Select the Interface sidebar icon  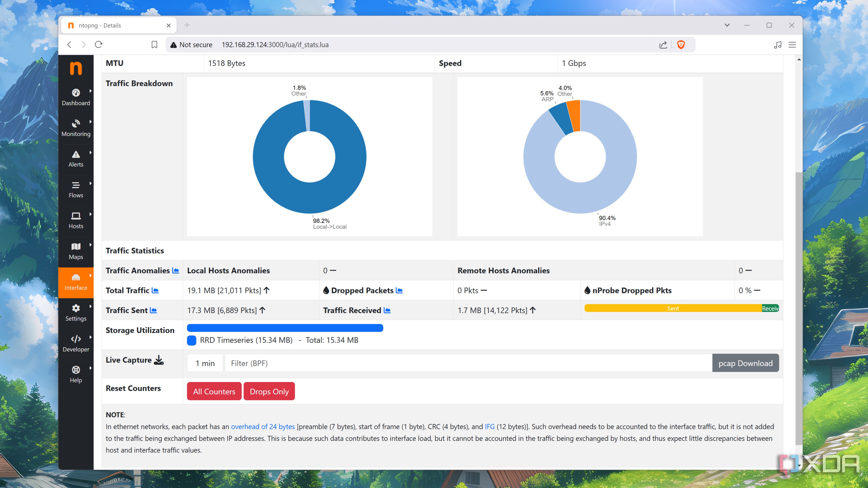point(76,282)
